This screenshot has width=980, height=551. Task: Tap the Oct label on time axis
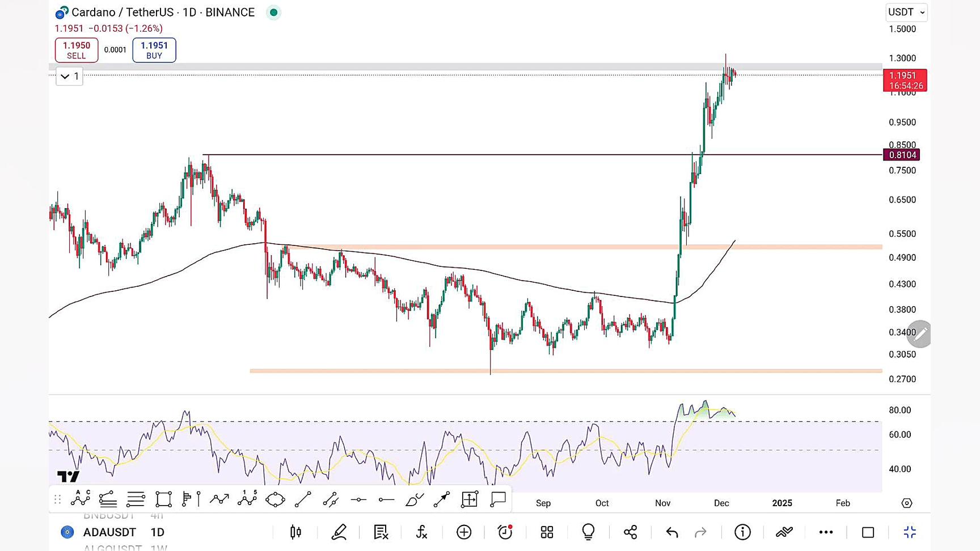[602, 503]
